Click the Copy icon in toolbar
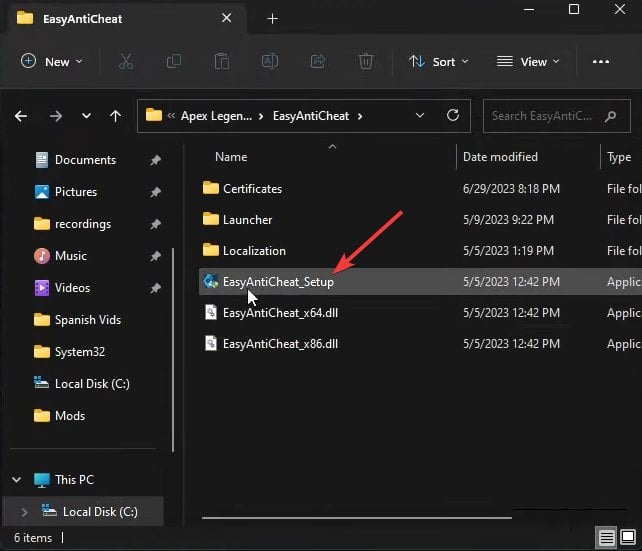Viewport: 642px width, 551px height. [x=174, y=62]
